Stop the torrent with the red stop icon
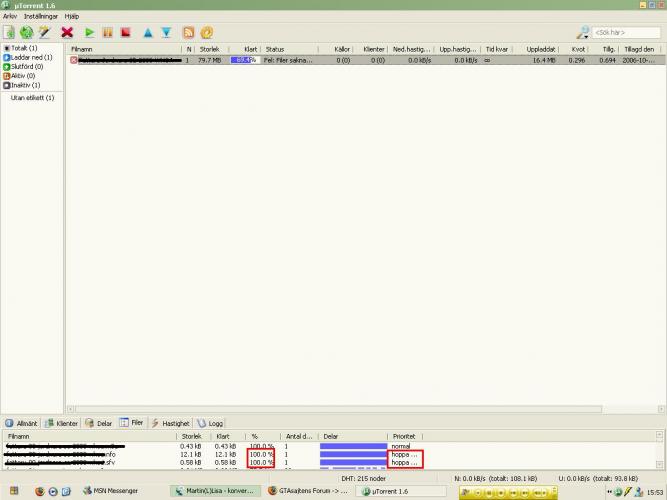667x500 pixels. (125, 33)
